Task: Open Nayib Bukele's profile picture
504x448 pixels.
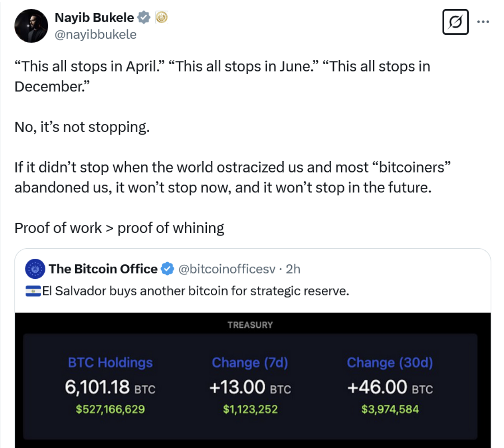Action: tap(31, 26)
